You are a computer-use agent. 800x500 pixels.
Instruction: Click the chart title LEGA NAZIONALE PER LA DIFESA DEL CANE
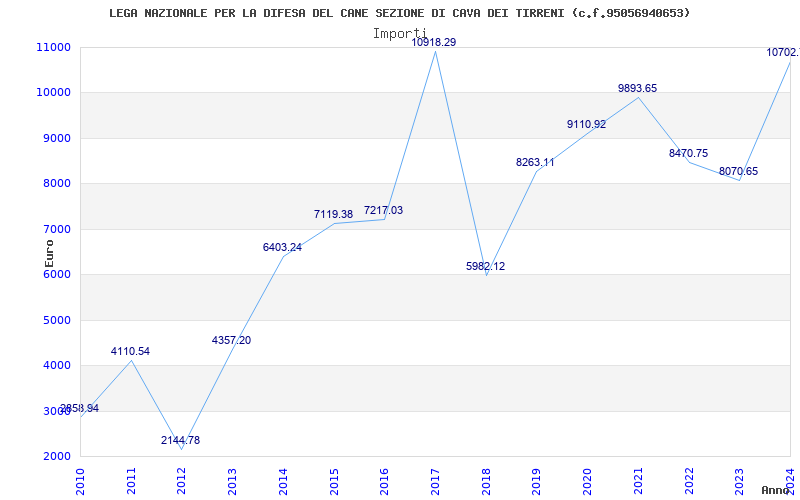(x=399, y=13)
